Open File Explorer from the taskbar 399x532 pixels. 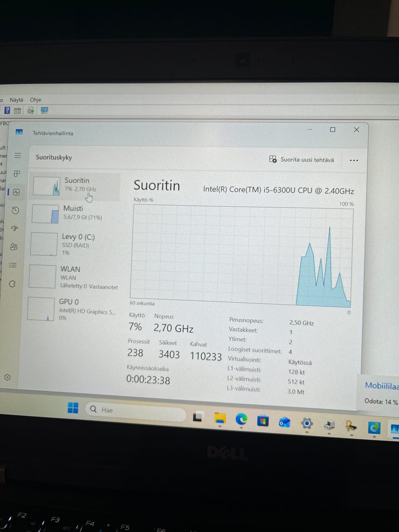(x=219, y=419)
